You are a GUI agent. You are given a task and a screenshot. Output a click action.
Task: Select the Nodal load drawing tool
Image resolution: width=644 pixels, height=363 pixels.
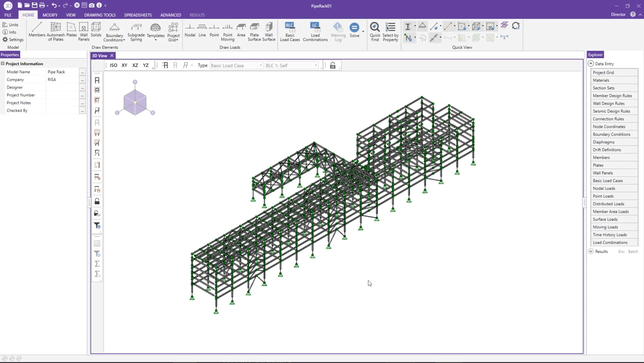190,31
